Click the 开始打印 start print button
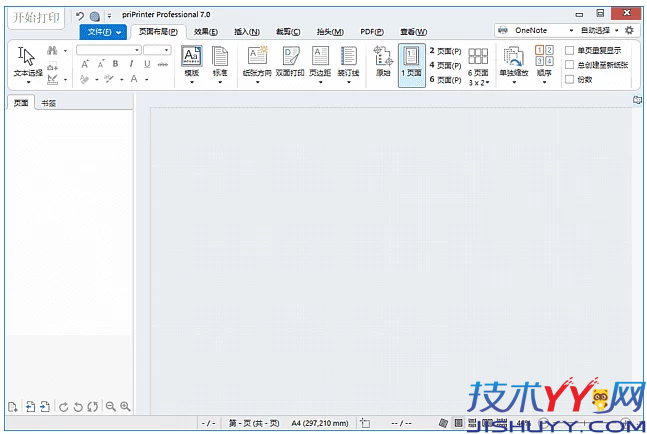 36,18
